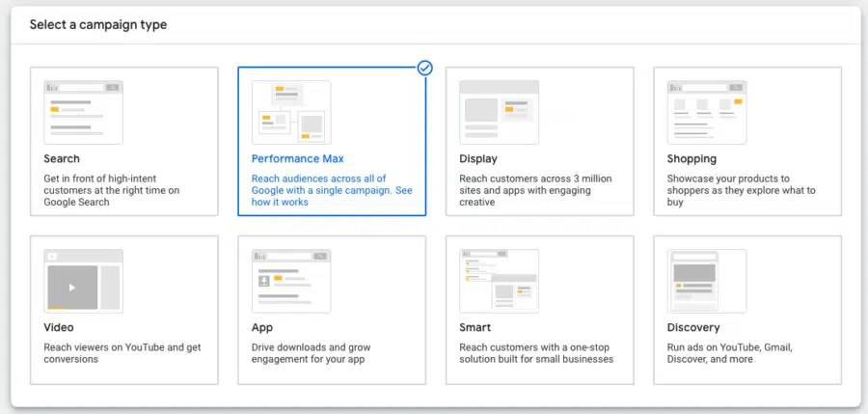Click the Shopping campaign illustration icon
This screenshot has height=414, width=868.
click(x=707, y=113)
